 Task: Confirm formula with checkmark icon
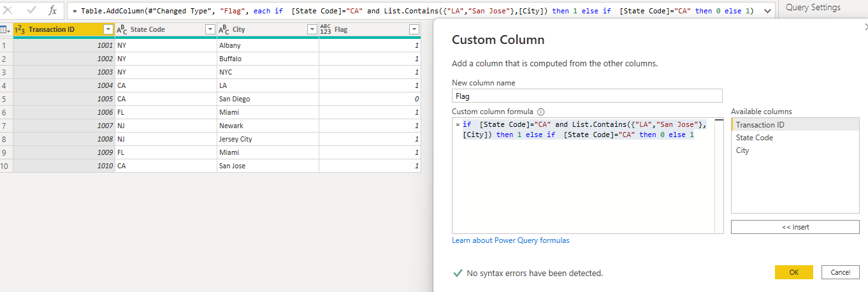tap(32, 10)
